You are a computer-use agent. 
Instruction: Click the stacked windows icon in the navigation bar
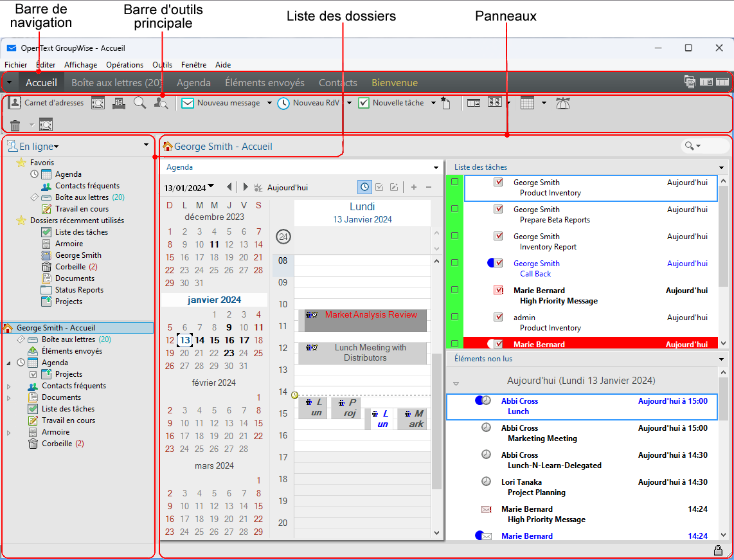click(690, 82)
